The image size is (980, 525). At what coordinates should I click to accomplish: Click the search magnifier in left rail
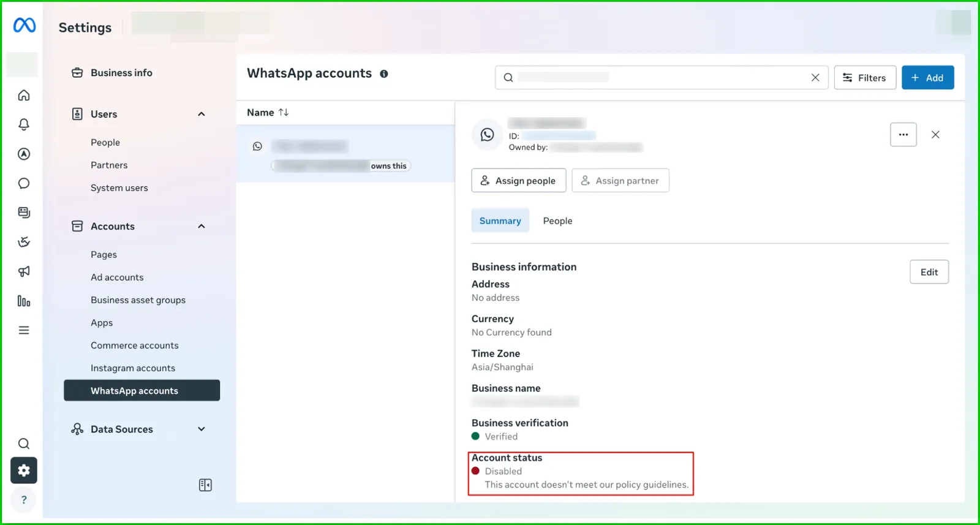pos(24,444)
